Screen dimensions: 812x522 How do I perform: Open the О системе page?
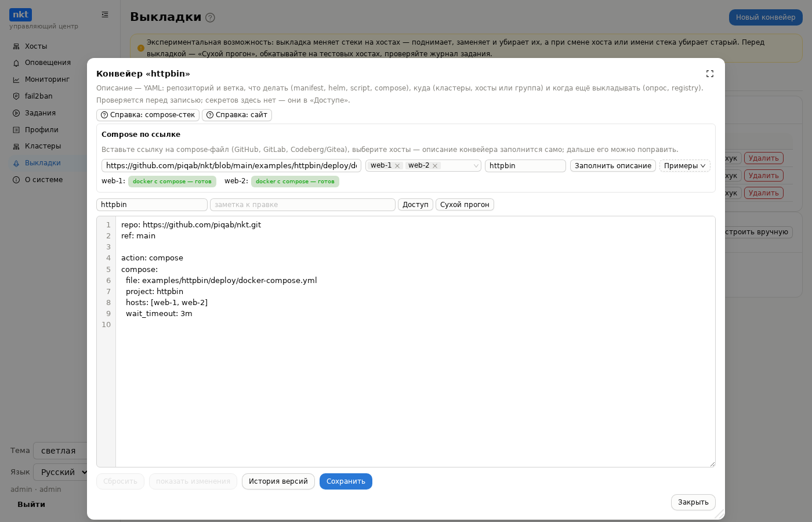43,180
